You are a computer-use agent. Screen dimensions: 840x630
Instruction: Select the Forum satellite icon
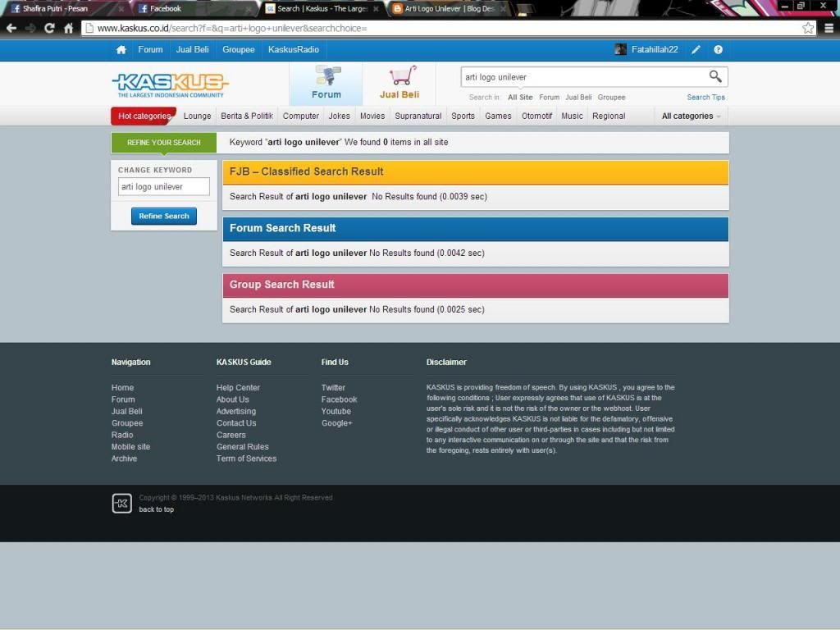(326, 75)
